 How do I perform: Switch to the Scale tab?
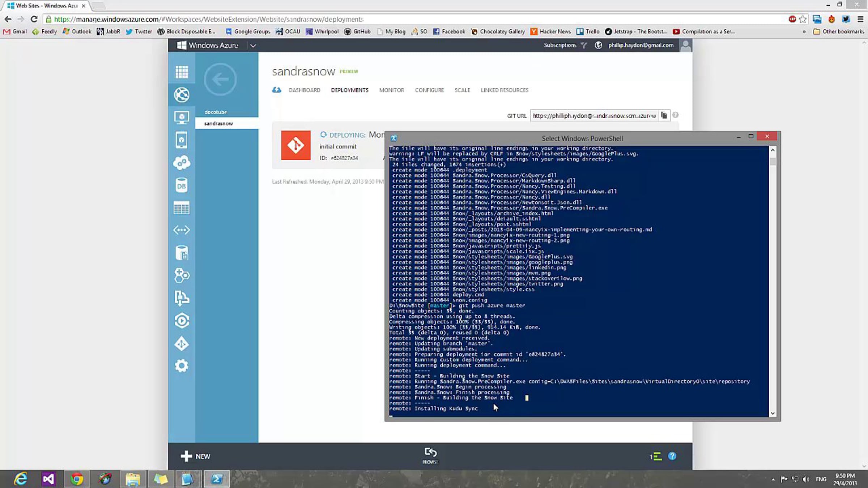point(462,90)
